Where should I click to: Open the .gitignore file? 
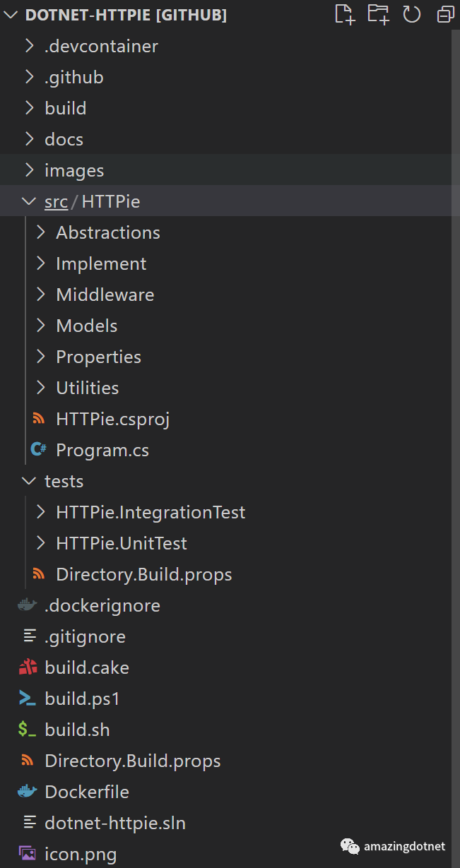pyautogui.click(x=85, y=636)
